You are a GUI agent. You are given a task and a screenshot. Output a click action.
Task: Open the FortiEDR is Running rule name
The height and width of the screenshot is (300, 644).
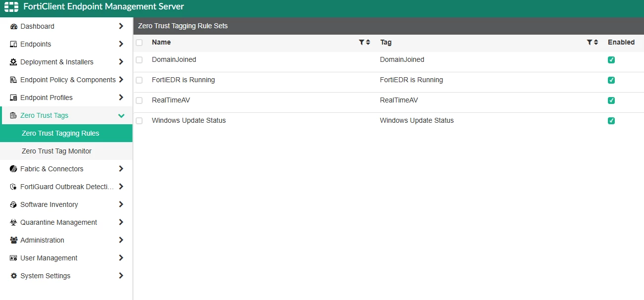tap(183, 80)
